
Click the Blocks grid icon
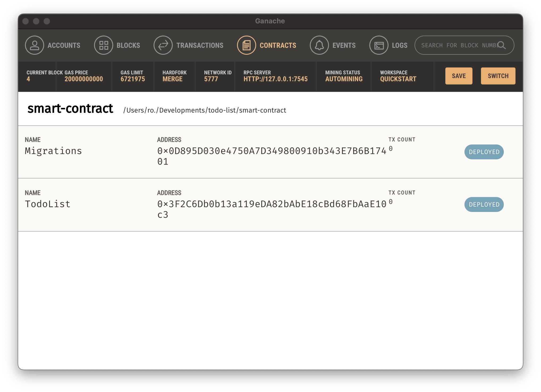(103, 45)
